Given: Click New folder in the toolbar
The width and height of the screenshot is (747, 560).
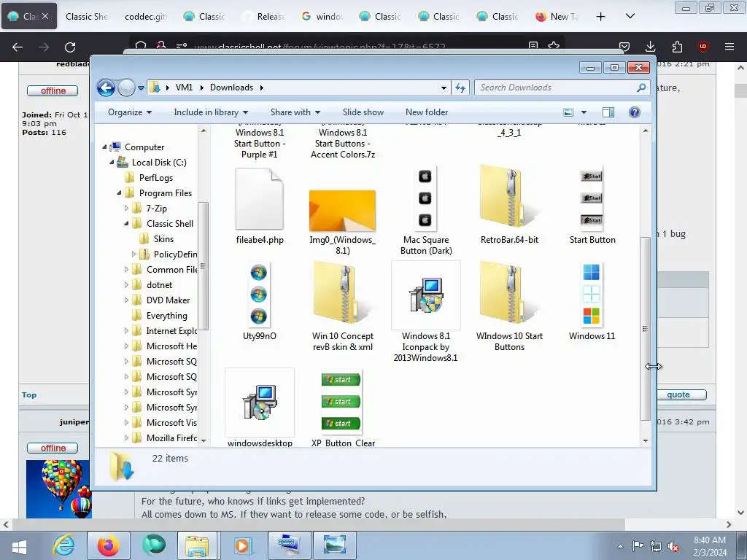Looking at the screenshot, I should [427, 112].
